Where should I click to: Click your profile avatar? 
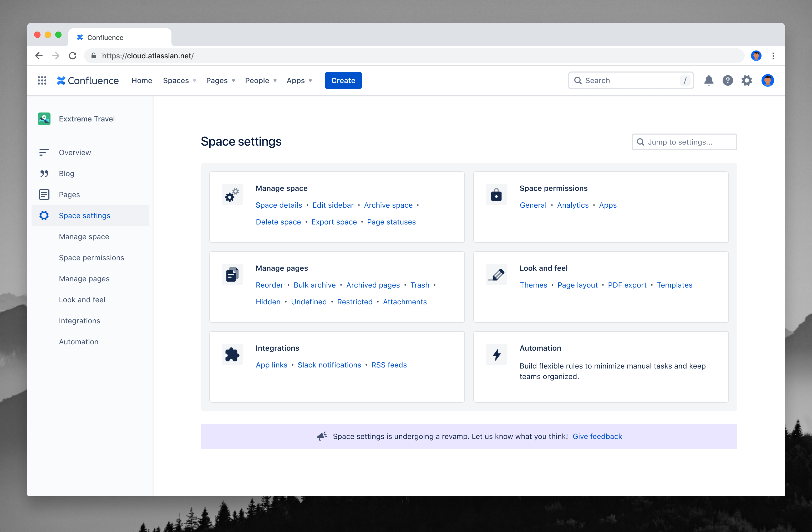[768, 80]
